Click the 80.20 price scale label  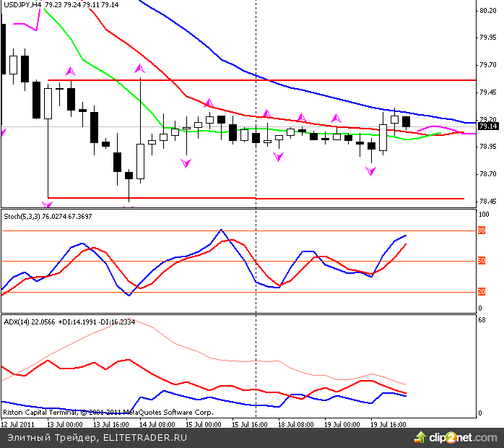click(487, 11)
